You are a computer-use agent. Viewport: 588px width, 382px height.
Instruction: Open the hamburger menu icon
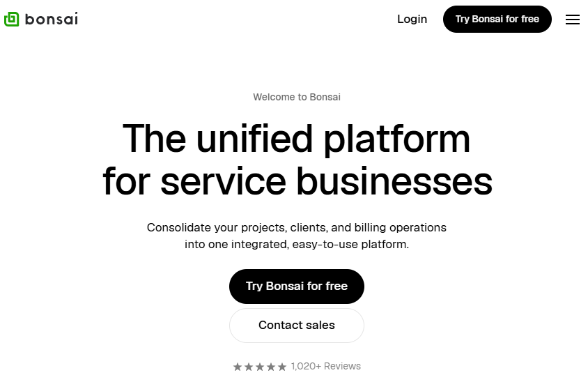572,20
